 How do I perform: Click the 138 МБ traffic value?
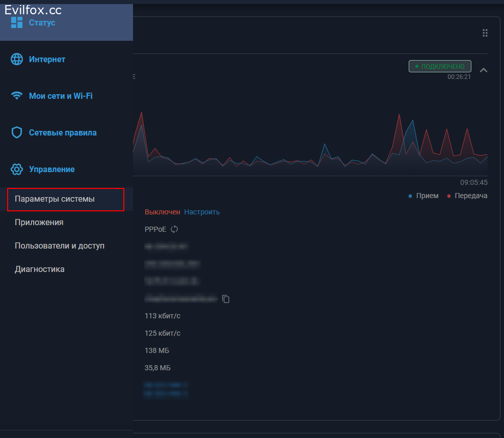(x=157, y=350)
